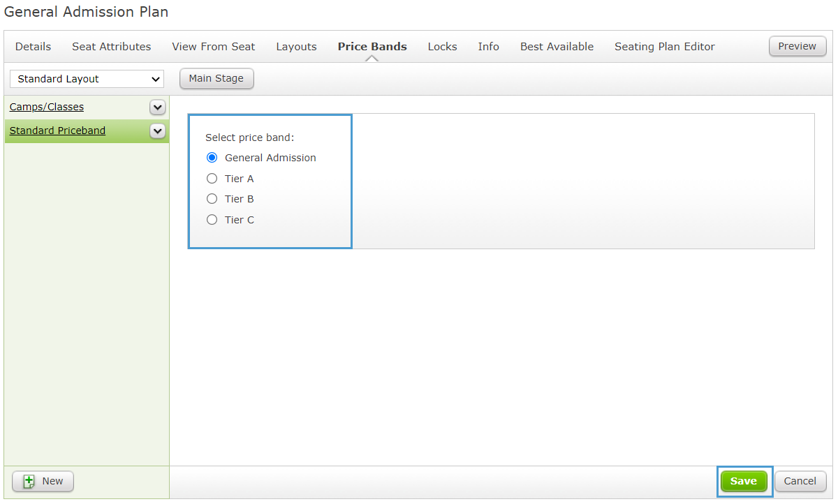Image resolution: width=838 pixels, height=504 pixels.
Task: Open the View From Seat tab
Action: pyautogui.click(x=214, y=47)
